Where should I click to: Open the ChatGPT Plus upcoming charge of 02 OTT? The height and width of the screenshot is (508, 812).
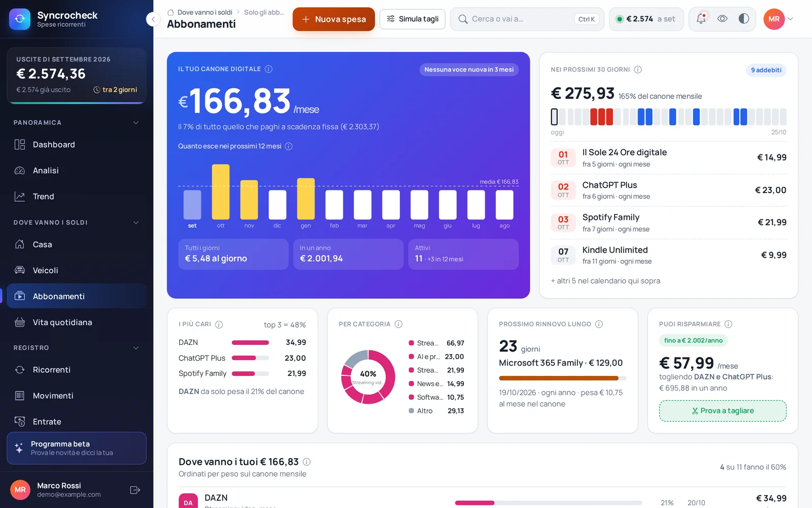668,190
